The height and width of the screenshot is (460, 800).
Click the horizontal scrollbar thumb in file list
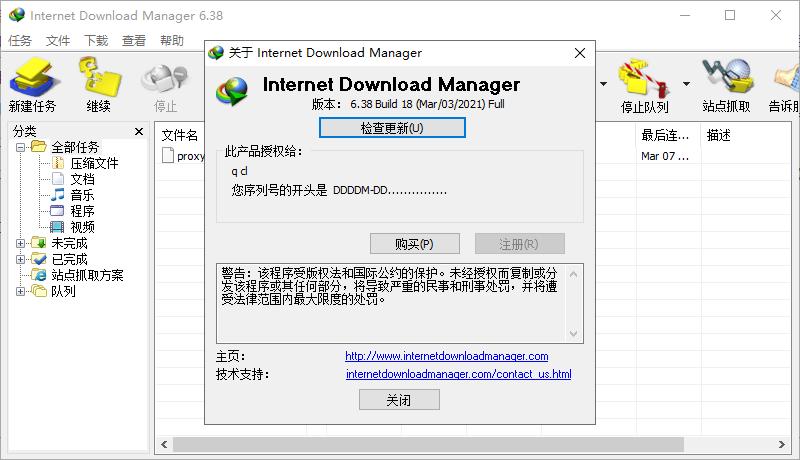click(428, 444)
